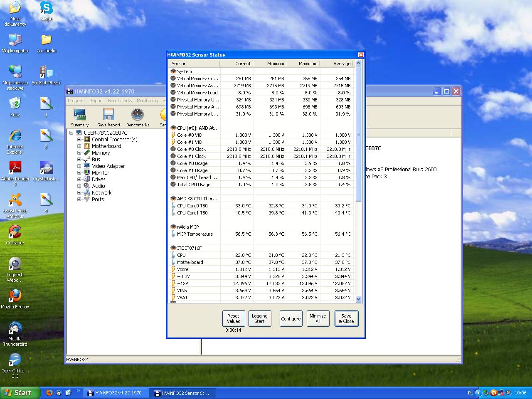Open the Configure button in Sensor Status

291,318
